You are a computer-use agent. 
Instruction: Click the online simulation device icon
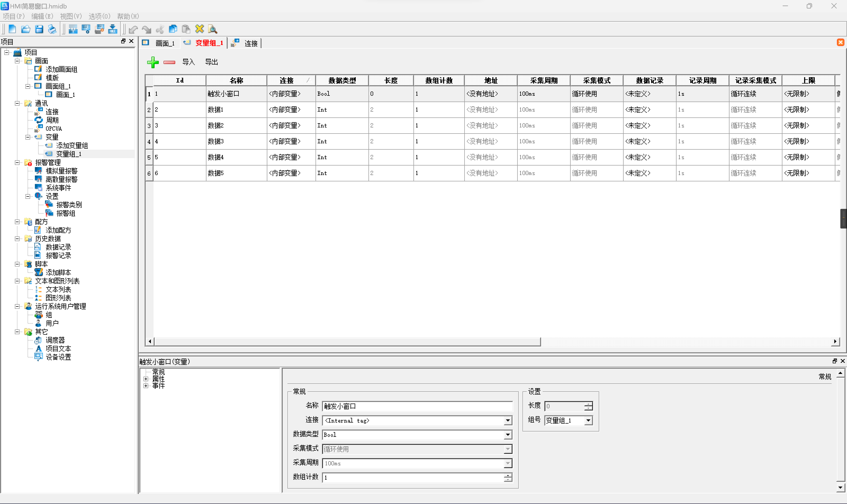click(99, 29)
